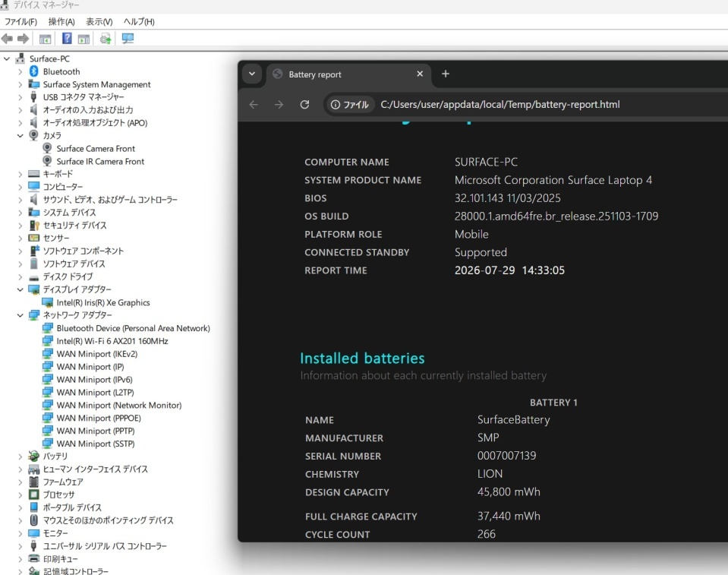This screenshot has height=575, width=728.
Task: Click the battery-report.html address bar
Action: [x=500, y=105]
